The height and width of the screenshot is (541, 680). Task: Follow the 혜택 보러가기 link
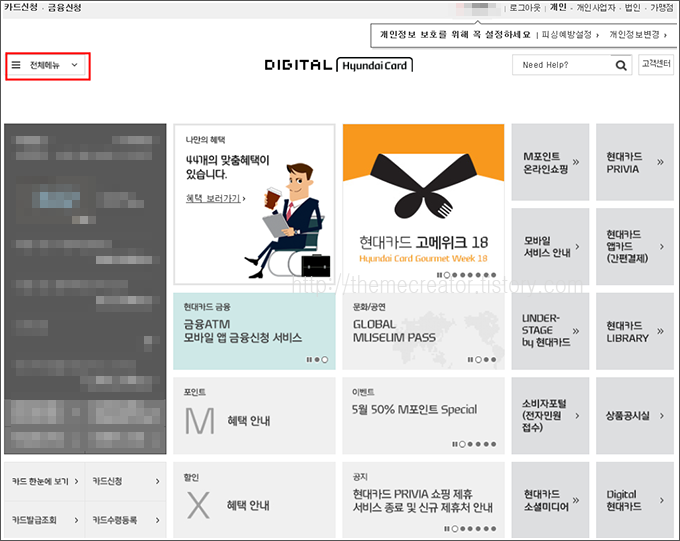pos(216,198)
